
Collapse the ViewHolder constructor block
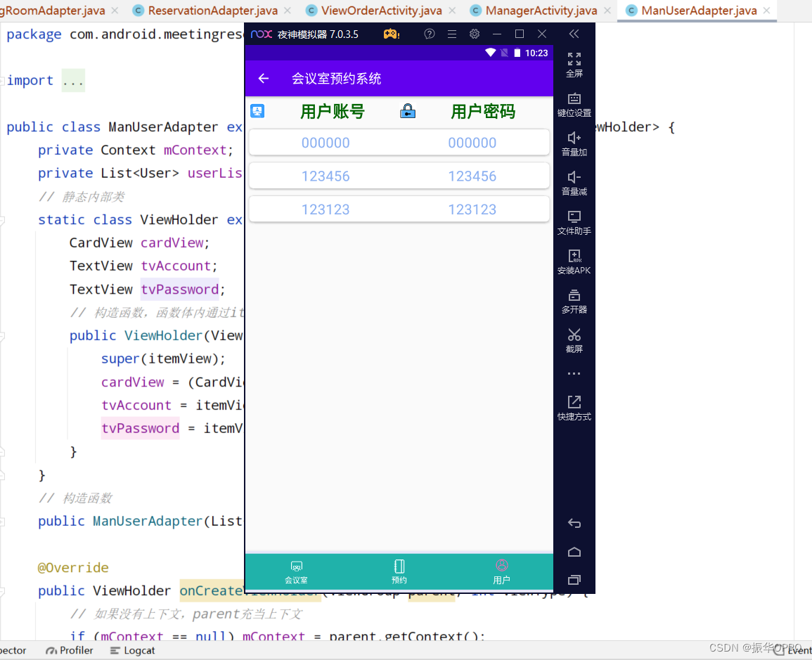coord(2,336)
